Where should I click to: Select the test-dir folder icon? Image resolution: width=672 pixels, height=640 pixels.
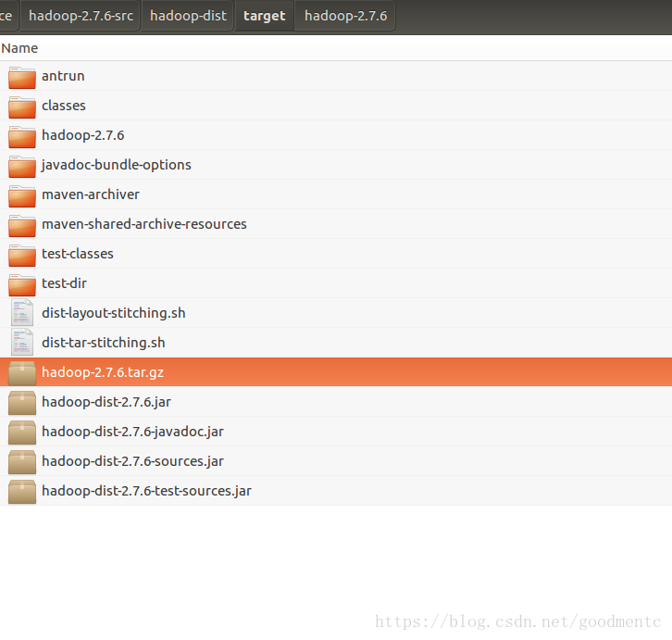point(22,284)
